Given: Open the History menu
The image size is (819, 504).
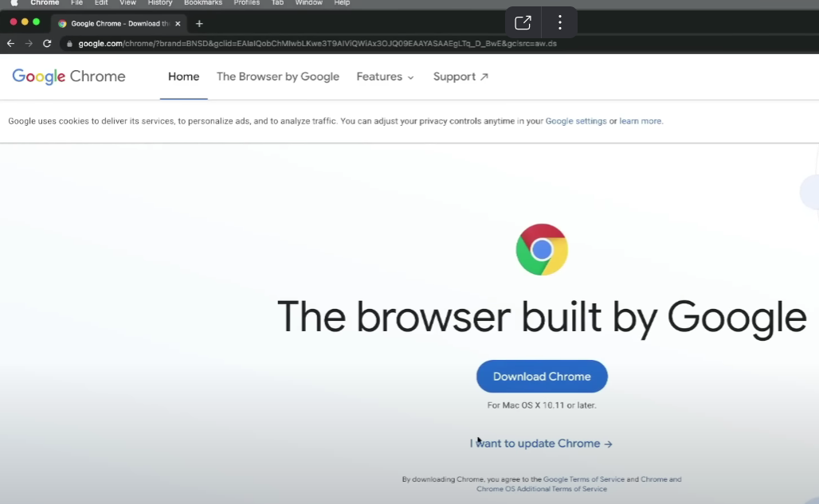Looking at the screenshot, I should [160, 2].
